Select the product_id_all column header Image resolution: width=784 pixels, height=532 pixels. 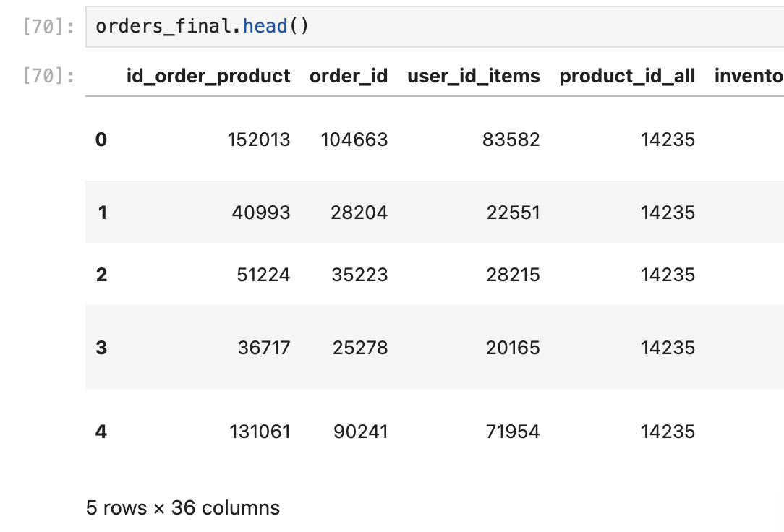627,76
